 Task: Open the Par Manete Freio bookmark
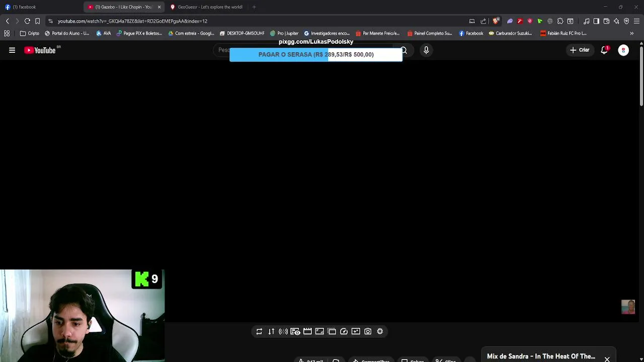tap(377, 33)
